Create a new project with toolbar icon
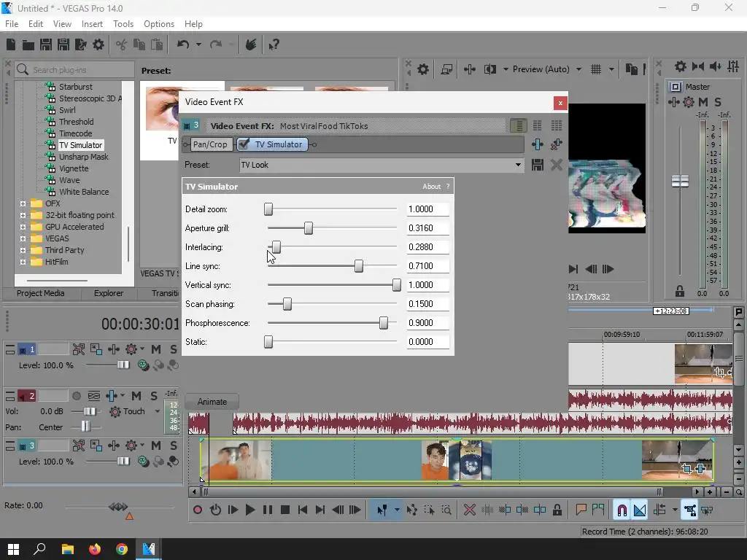Image resolution: width=747 pixels, height=560 pixels. tap(11, 44)
